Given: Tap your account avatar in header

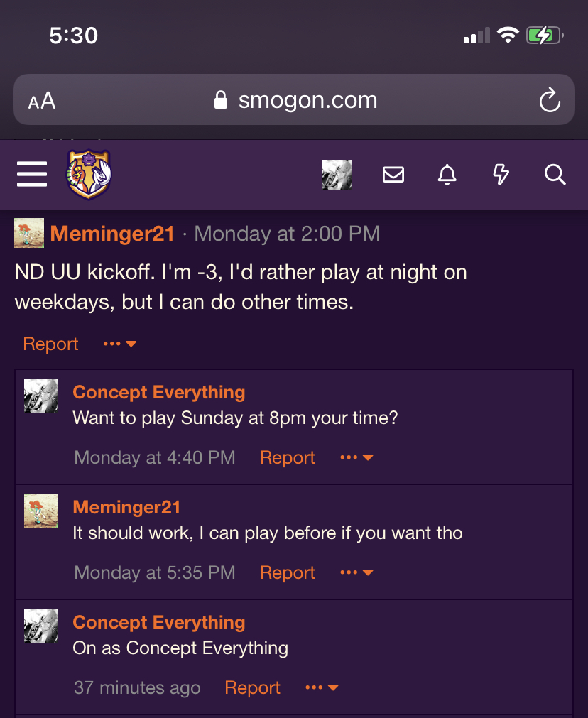Looking at the screenshot, I should [x=337, y=175].
